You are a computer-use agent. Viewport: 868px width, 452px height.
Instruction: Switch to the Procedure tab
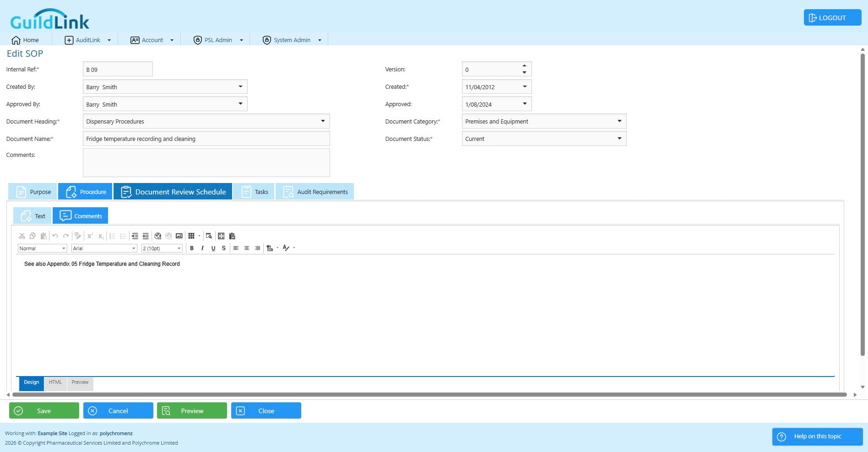pyautogui.click(x=86, y=192)
